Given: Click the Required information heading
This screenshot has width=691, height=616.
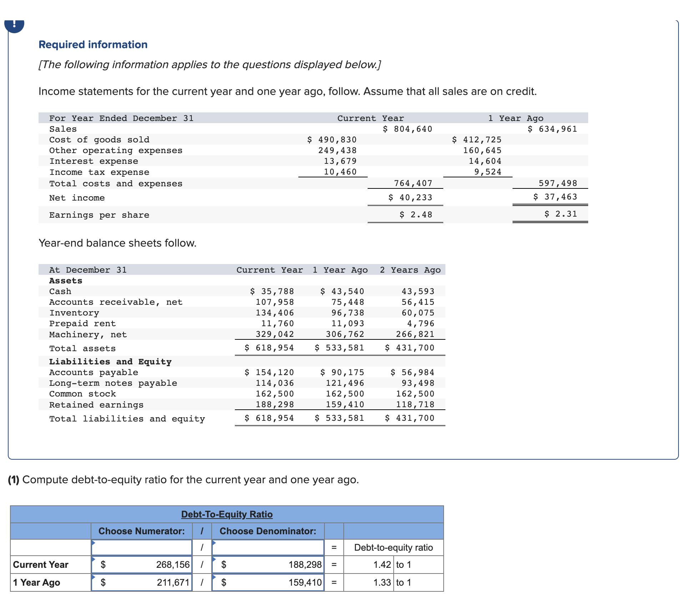Looking at the screenshot, I should 93,45.
